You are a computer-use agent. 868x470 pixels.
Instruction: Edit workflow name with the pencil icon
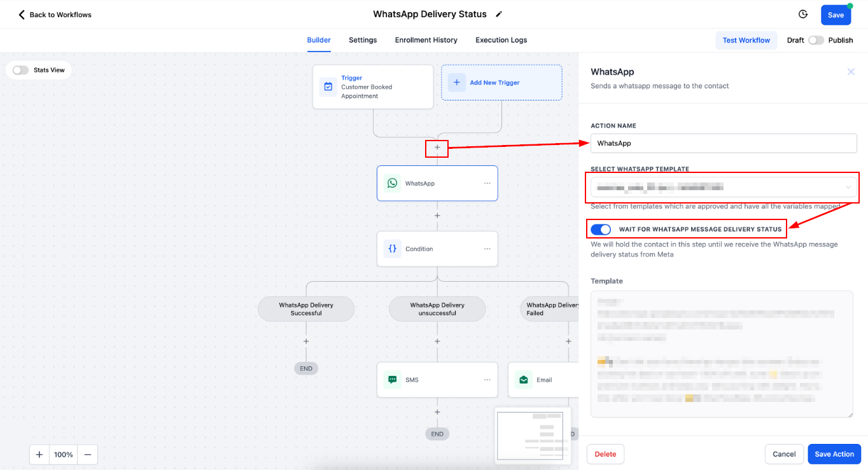[499, 14]
